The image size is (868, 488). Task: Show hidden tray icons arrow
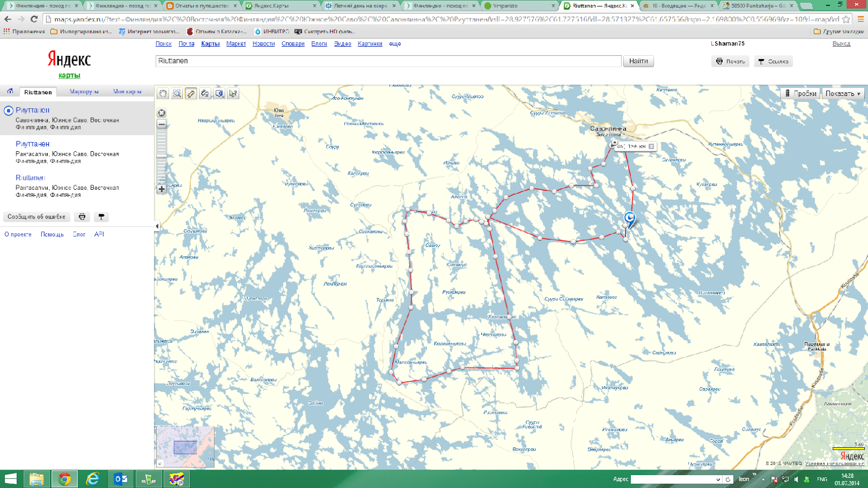coord(763,479)
